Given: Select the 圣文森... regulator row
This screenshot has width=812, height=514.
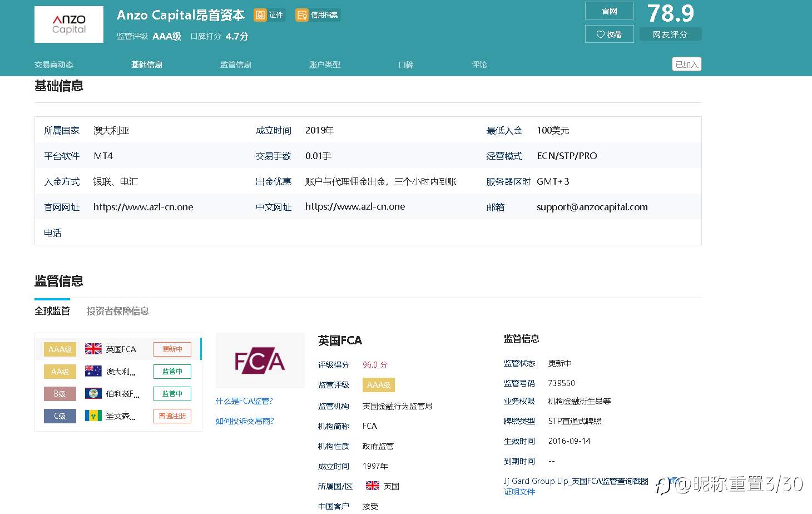Looking at the screenshot, I should (x=117, y=416).
